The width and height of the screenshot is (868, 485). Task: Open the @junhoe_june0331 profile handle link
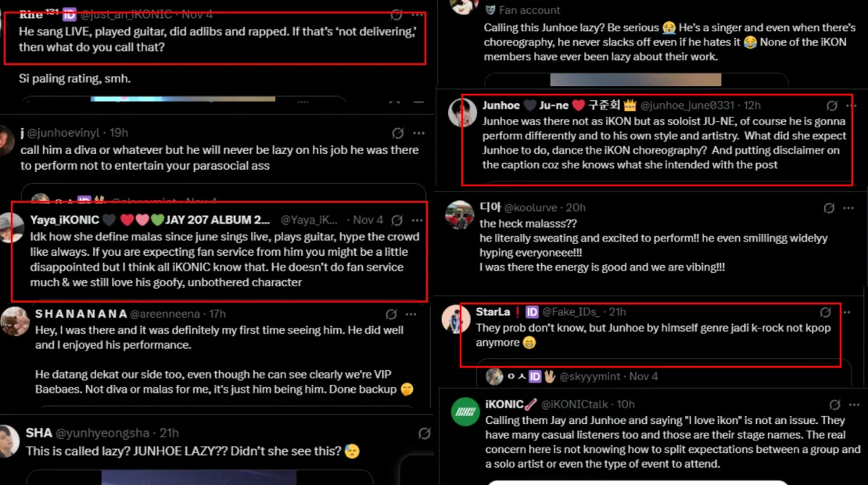[x=687, y=106]
